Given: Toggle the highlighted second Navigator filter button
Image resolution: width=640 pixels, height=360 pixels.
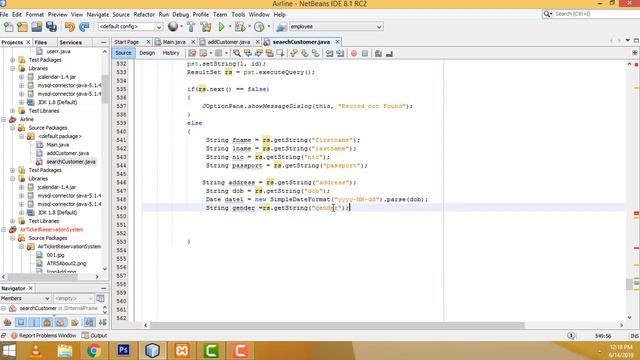Looking at the screenshot, I should 21,322.
